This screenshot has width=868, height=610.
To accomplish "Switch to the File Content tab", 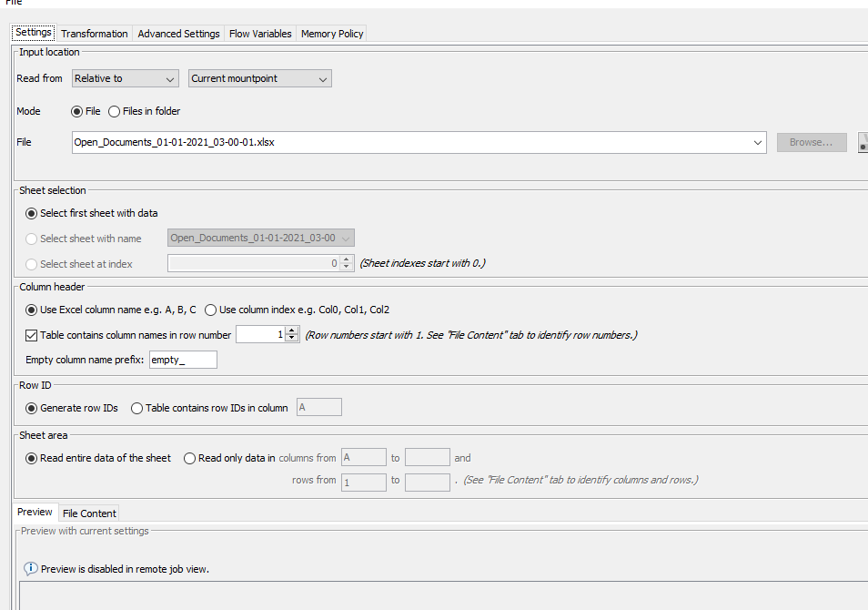I will point(89,513).
